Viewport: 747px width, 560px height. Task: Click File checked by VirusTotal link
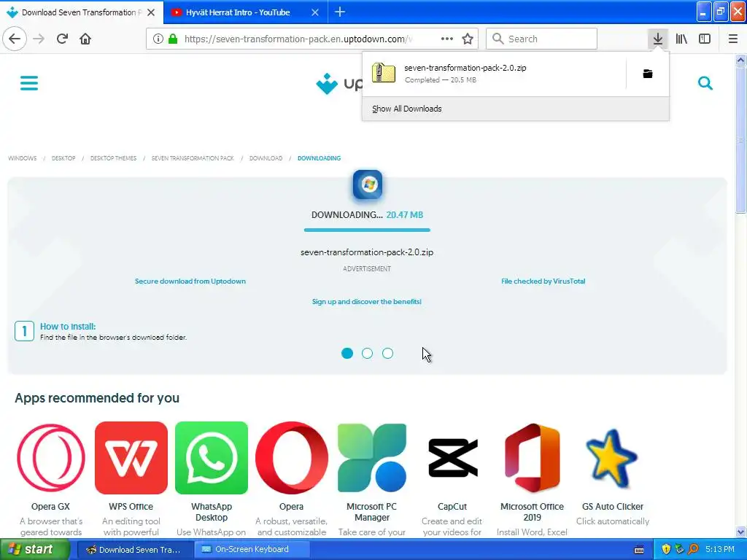tap(543, 281)
